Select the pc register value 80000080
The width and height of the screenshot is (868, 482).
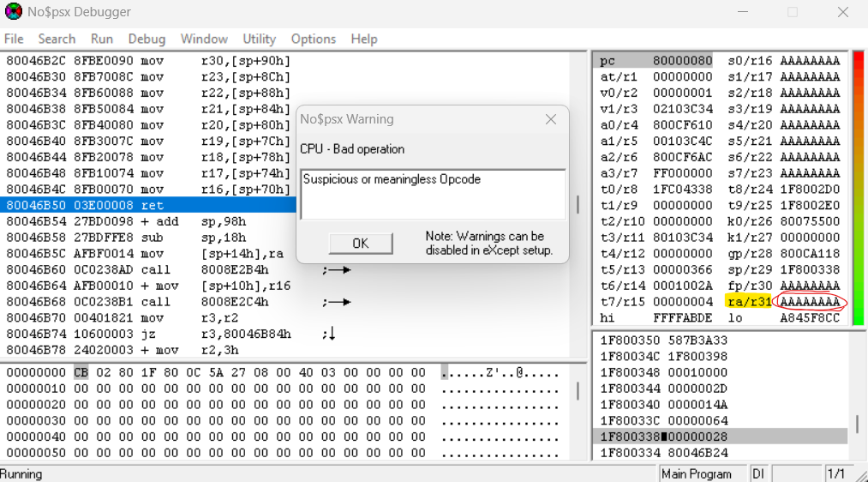click(x=680, y=61)
